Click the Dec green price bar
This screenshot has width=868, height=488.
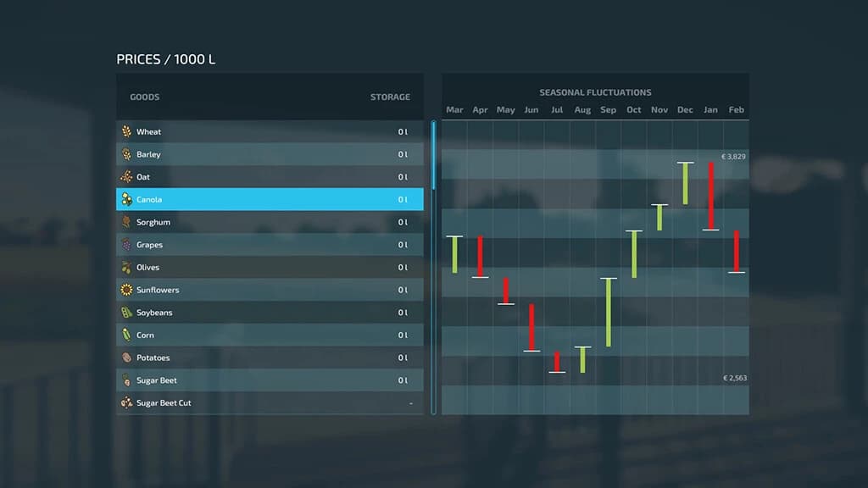coord(685,183)
